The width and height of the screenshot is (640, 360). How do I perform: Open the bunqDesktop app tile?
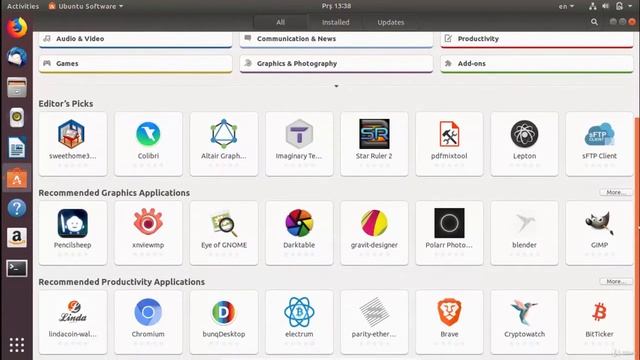click(224, 322)
